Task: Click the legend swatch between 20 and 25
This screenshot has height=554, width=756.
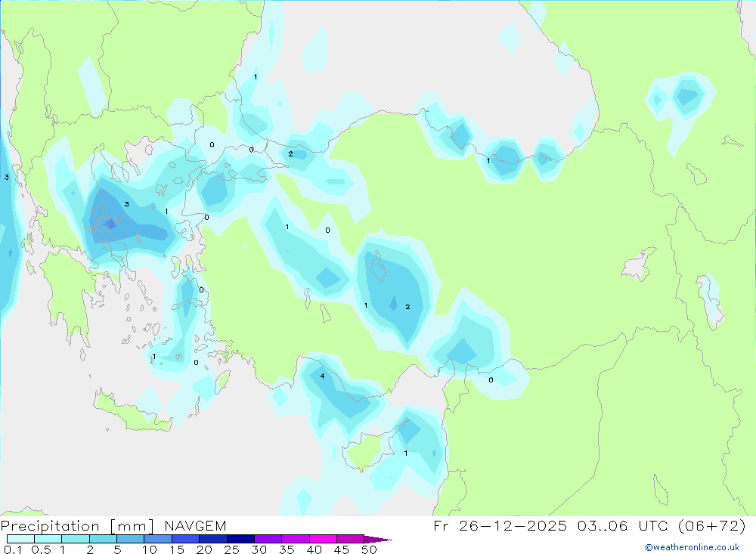Action: [213, 539]
